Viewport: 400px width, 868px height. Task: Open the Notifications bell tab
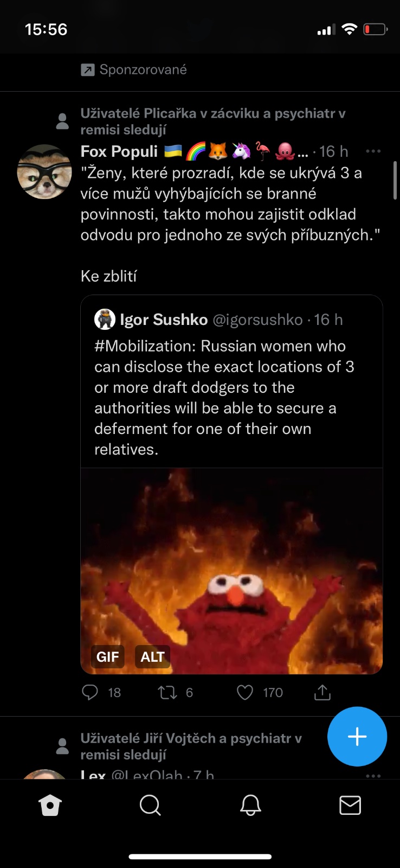tap(250, 806)
